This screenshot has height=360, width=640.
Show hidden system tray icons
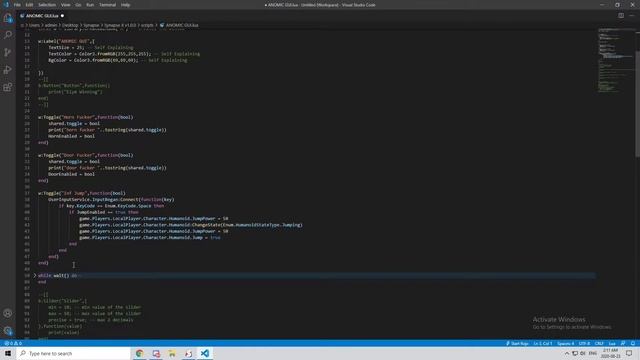(x=567, y=353)
